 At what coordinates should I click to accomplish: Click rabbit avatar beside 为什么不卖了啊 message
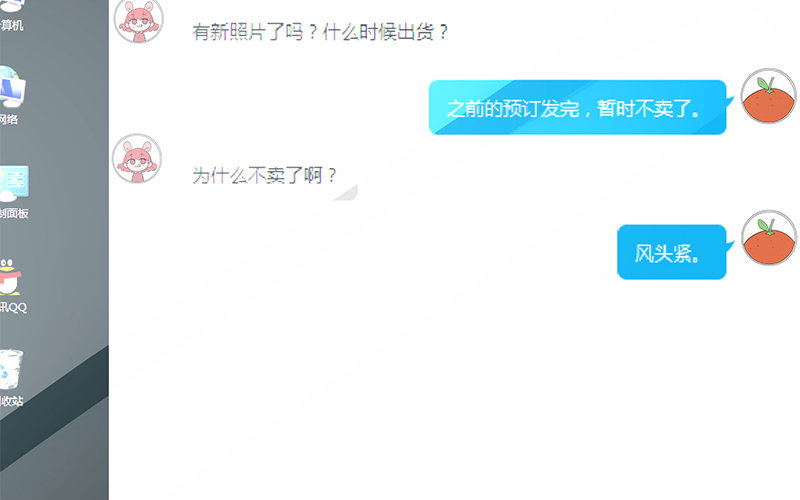pos(137,158)
